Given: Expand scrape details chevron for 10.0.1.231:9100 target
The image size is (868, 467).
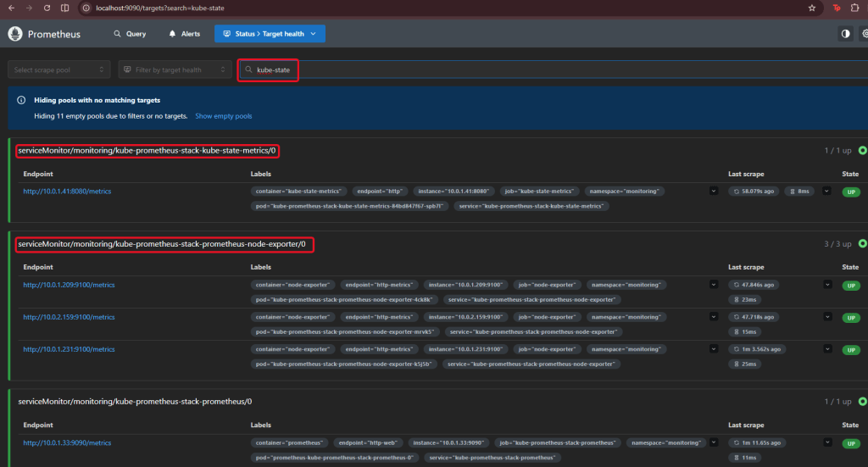Looking at the screenshot, I should 827,348.
